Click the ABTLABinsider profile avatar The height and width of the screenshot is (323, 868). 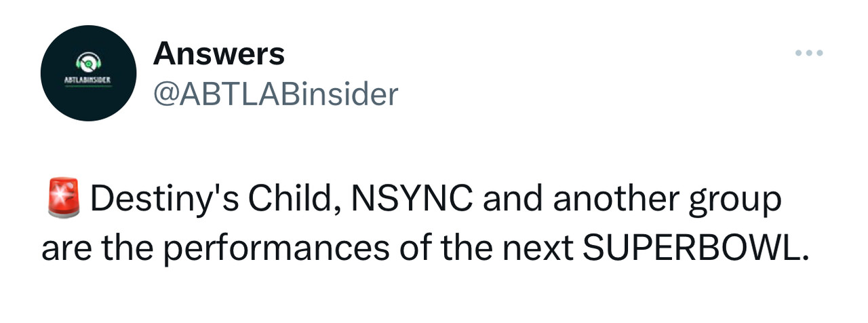tap(88, 73)
